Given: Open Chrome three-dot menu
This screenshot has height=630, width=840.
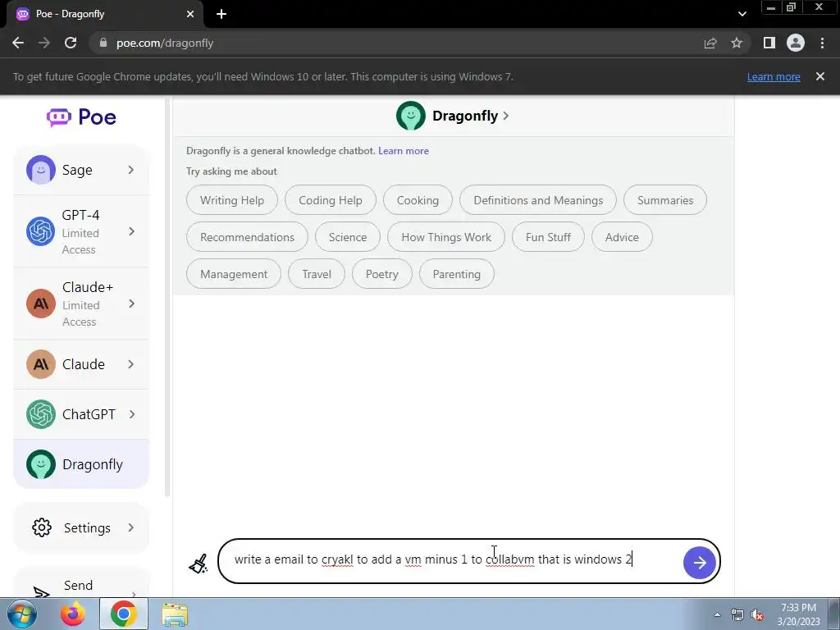Looking at the screenshot, I should (x=822, y=43).
